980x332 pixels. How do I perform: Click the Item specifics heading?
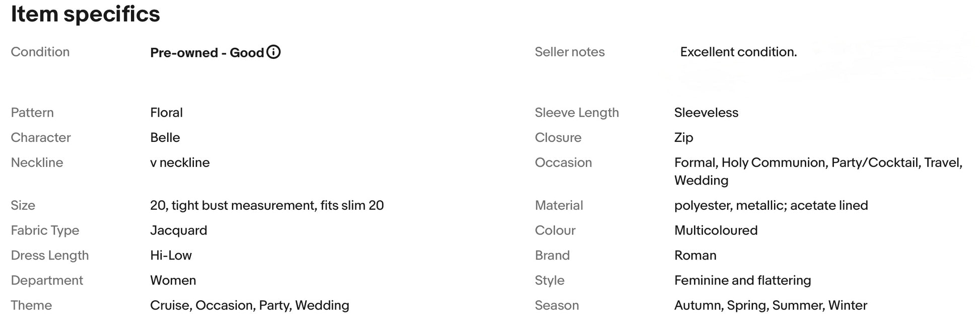pyautogui.click(x=85, y=14)
